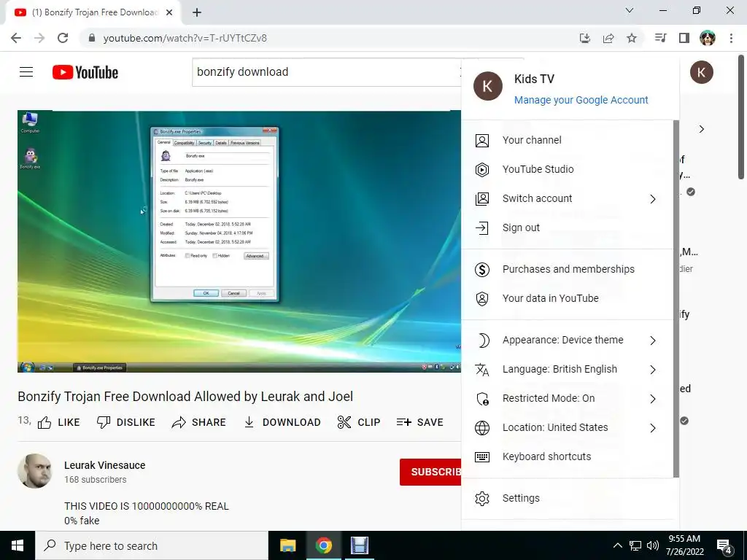Click the tab search dropdown chevron in Chrome
The height and width of the screenshot is (560, 747).
point(630,10)
